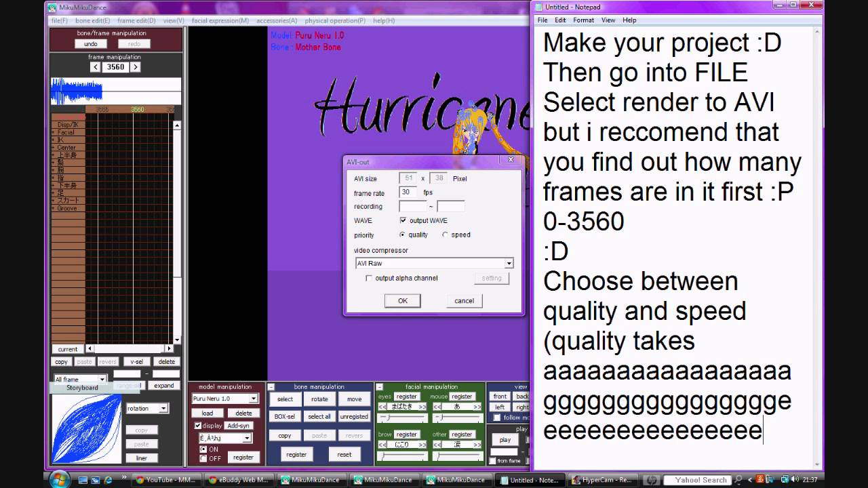Open the file(F) menu in MikuMikuDance
Image resolution: width=868 pixels, height=488 pixels.
59,21
